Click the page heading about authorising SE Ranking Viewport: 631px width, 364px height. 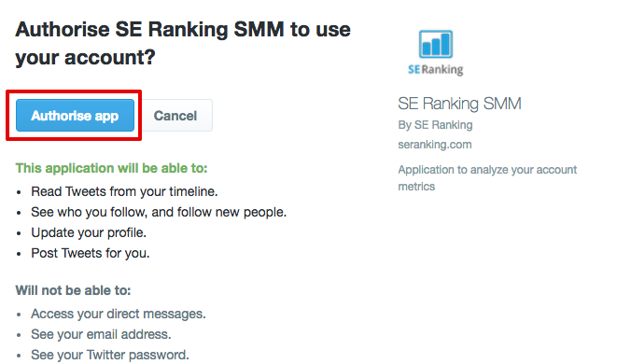click(183, 43)
